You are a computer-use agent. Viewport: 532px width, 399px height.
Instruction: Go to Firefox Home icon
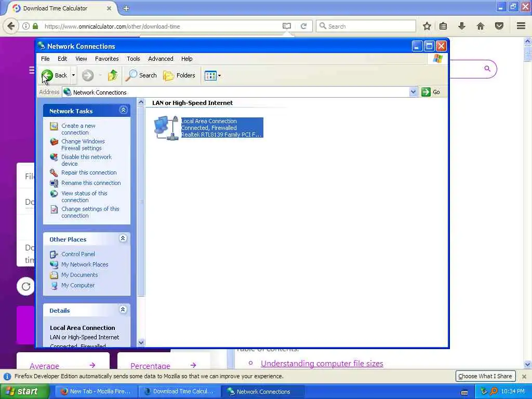click(480, 26)
